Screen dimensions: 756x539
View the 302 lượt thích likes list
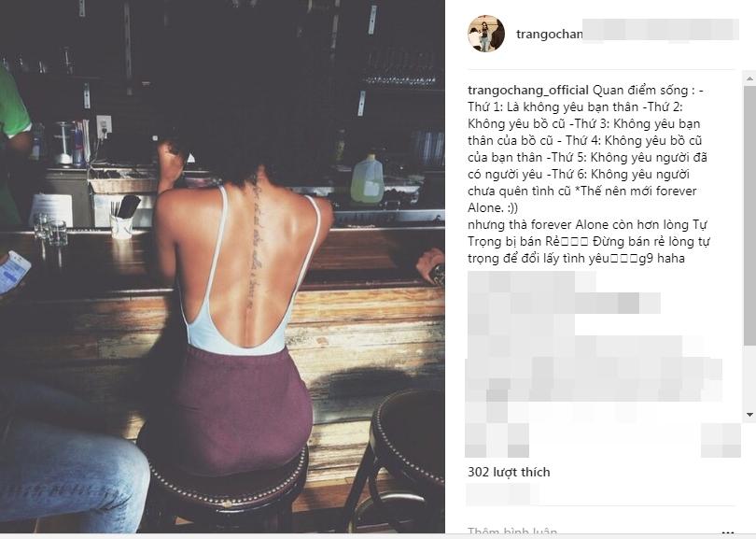click(x=509, y=472)
